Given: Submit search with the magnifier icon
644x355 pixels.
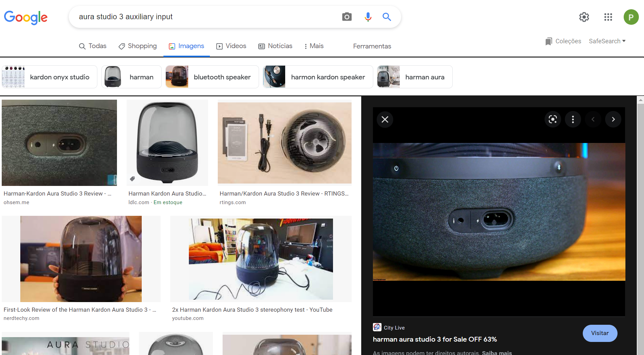Looking at the screenshot, I should coord(387,17).
